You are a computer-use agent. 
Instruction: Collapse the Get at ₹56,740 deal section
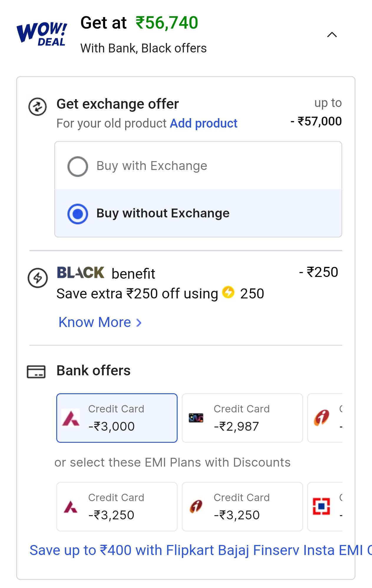[332, 35]
